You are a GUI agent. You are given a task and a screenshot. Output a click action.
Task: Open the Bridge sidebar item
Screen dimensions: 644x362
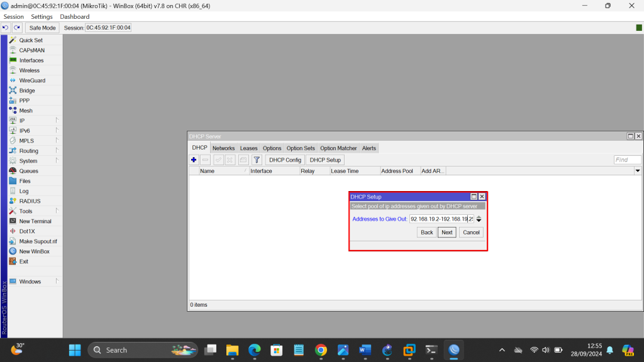coord(27,90)
